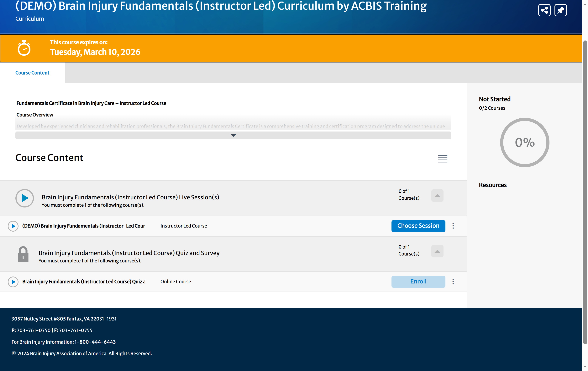Click the Curriculum subtitle in header
This screenshot has width=588, height=371.
(x=29, y=19)
